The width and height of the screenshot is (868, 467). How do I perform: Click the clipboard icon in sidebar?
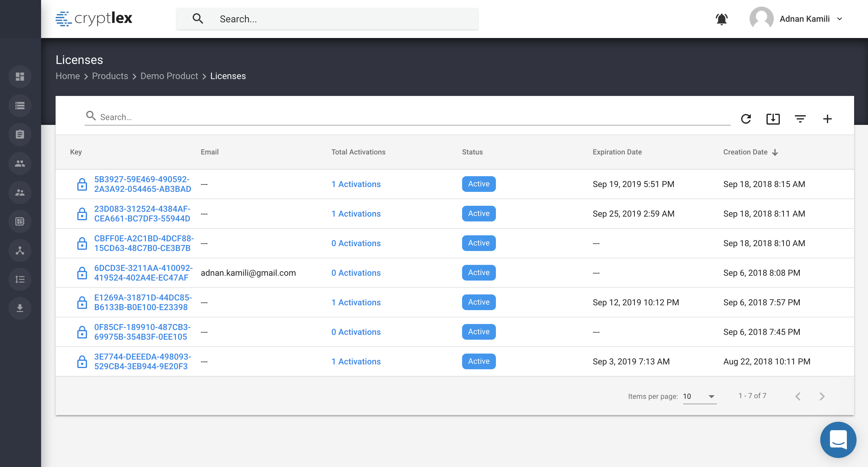coord(20,134)
